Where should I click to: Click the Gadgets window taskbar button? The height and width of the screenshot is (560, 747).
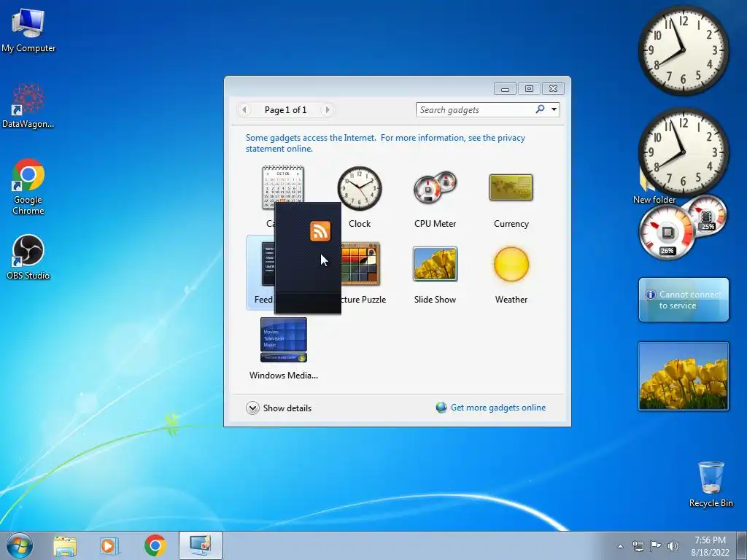201,545
